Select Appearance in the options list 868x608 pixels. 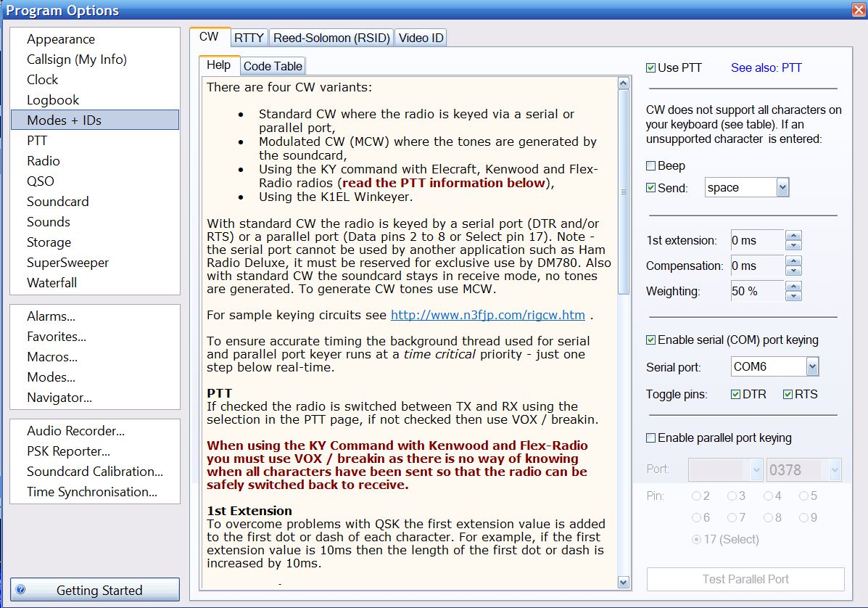tap(95, 39)
